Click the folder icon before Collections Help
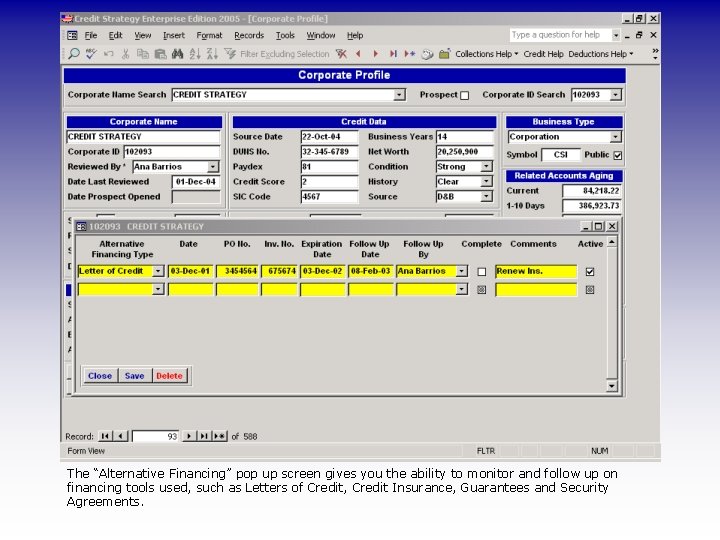 (444, 54)
